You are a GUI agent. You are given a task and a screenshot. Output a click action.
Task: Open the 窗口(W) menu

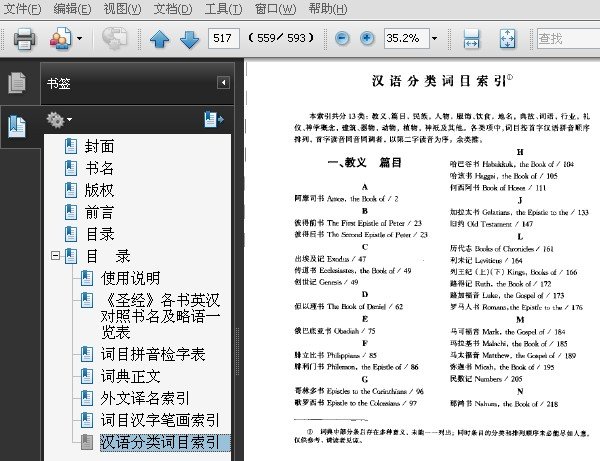coord(276,8)
